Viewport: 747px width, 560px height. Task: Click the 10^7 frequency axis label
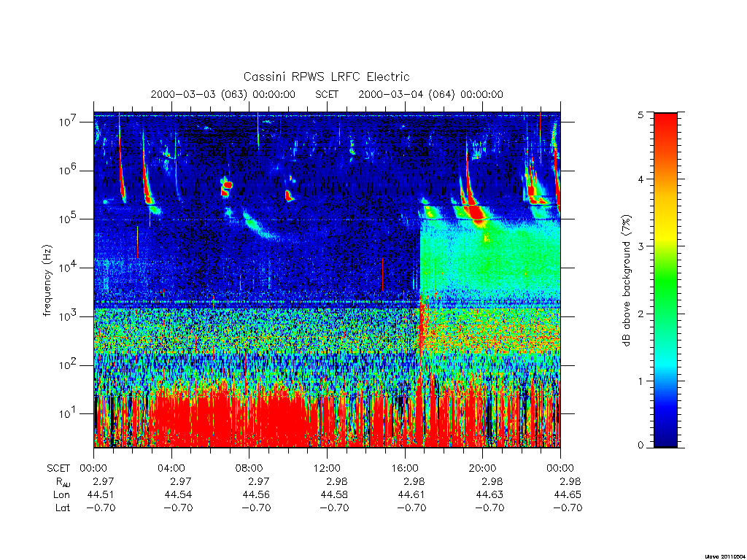(69, 122)
